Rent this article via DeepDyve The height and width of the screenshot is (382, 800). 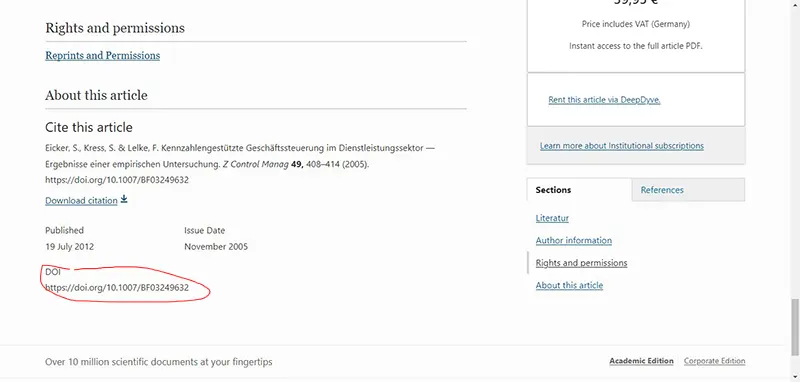point(604,100)
